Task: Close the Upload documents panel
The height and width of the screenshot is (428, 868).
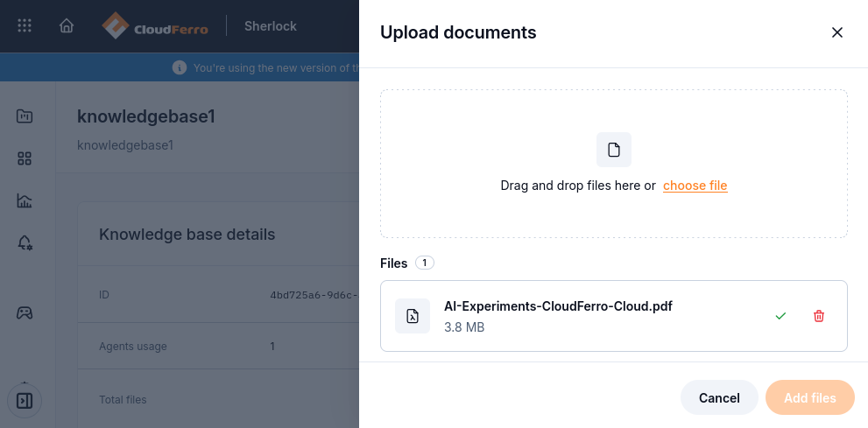Action: point(837,32)
